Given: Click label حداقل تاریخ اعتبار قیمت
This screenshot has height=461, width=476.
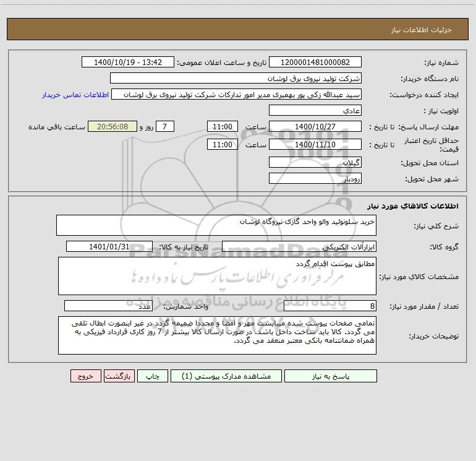Looking at the screenshot, I should [x=431, y=145].
